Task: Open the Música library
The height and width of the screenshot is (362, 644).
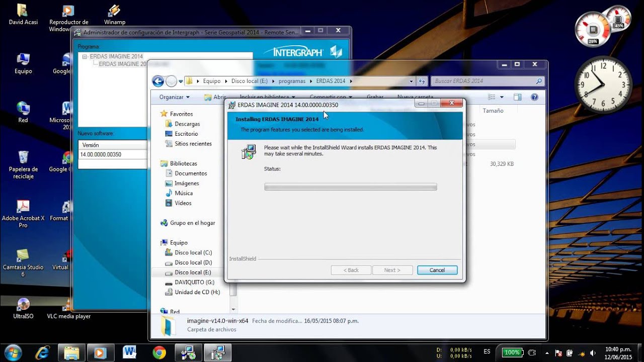Action: pos(184,193)
